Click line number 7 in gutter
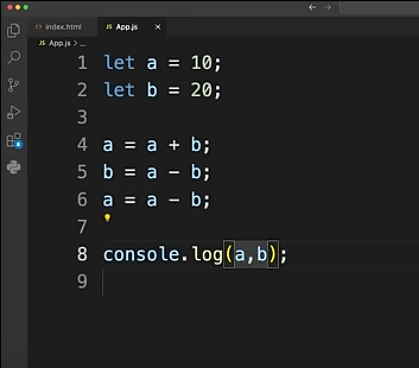 tap(82, 227)
